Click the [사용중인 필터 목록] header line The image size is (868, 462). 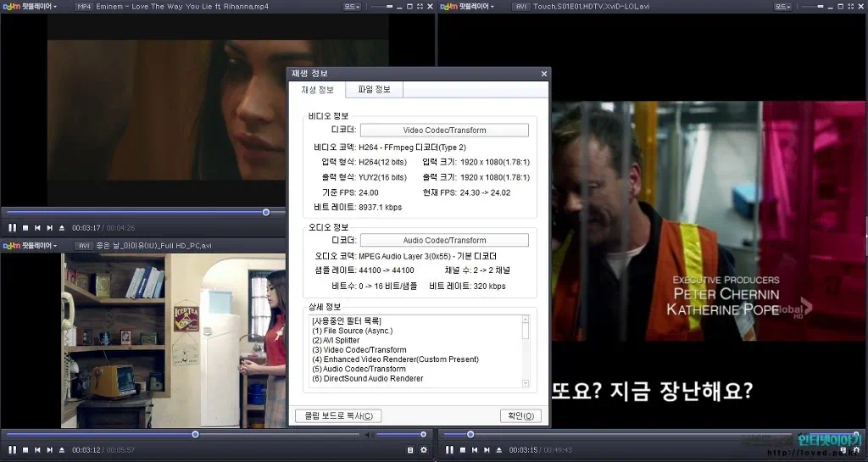click(347, 321)
